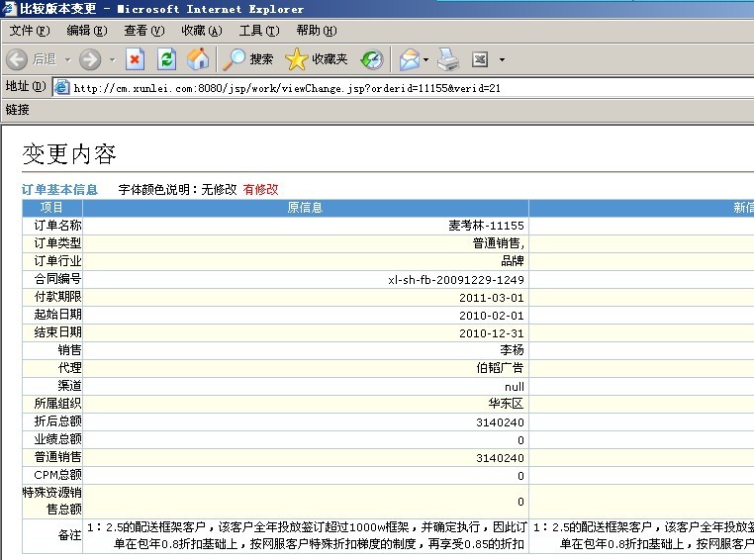Click the 所属组织 row label
Screen dimensions: 754x560
(57, 404)
